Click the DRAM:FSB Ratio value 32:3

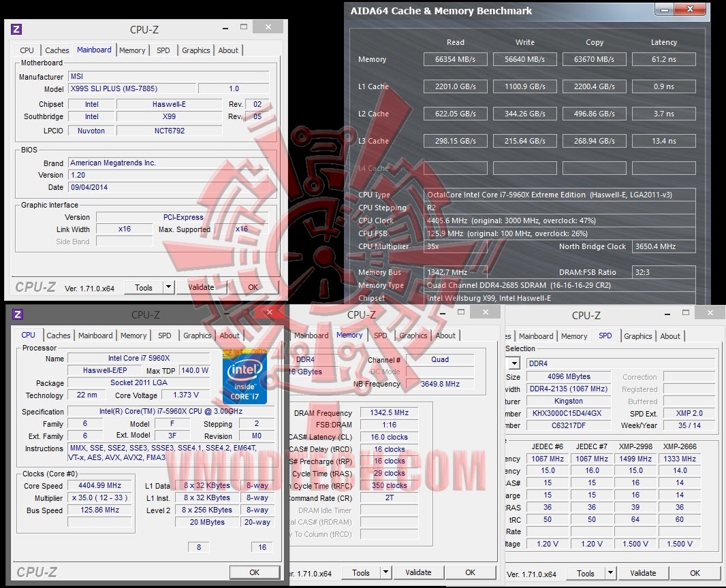664,272
